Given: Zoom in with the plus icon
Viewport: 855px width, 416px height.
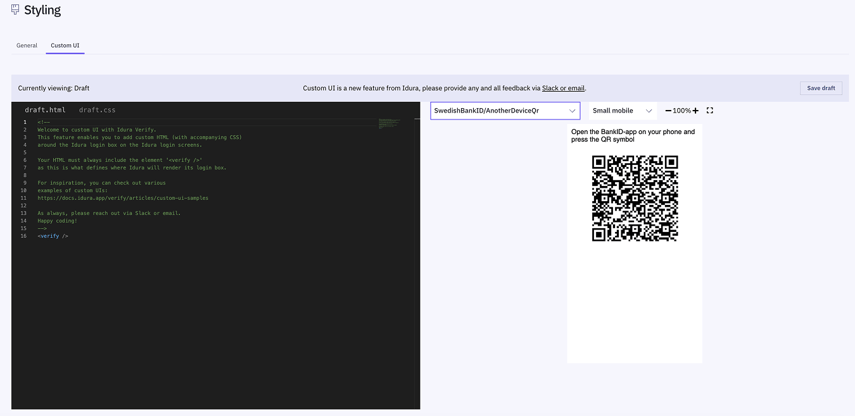Looking at the screenshot, I should (696, 111).
